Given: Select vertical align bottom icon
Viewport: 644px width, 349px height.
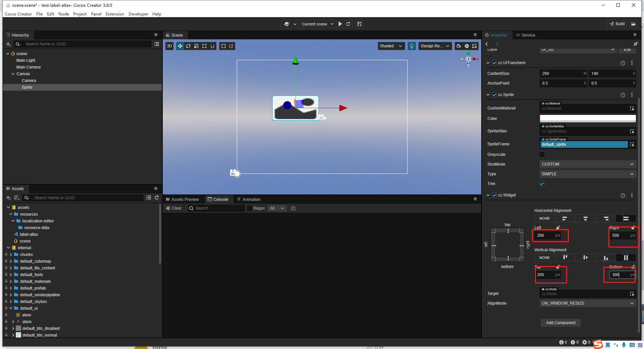Looking at the screenshot, I should [606, 258].
